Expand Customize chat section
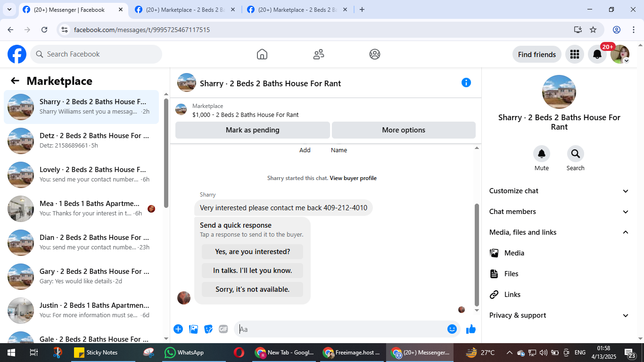Screen dimensions: 644x362 [559, 191]
